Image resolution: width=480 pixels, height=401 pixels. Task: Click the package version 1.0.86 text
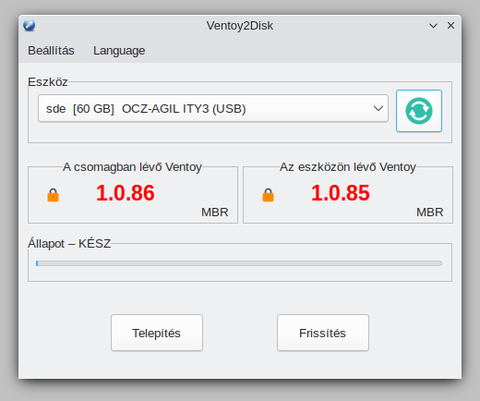coord(125,193)
